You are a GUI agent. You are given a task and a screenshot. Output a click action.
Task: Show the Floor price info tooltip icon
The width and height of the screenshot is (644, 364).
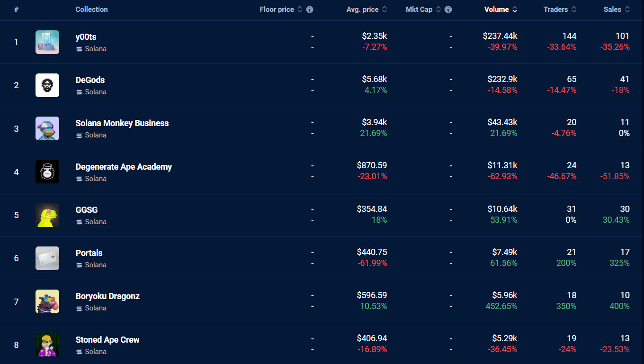click(x=310, y=9)
